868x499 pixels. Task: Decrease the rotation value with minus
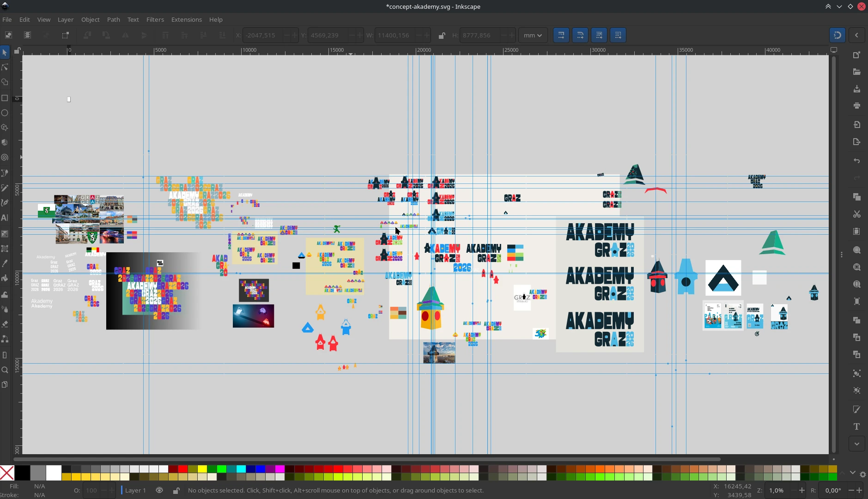[x=850, y=490]
